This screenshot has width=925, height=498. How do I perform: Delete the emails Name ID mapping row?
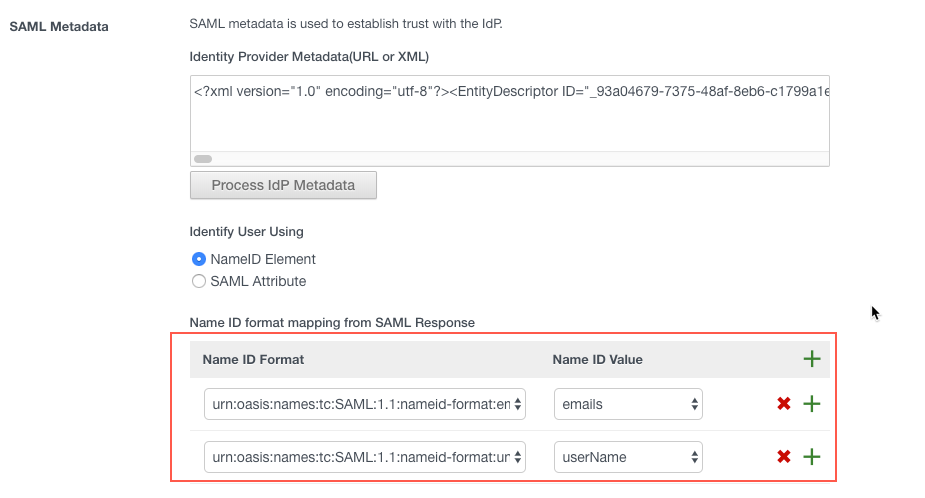click(784, 404)
